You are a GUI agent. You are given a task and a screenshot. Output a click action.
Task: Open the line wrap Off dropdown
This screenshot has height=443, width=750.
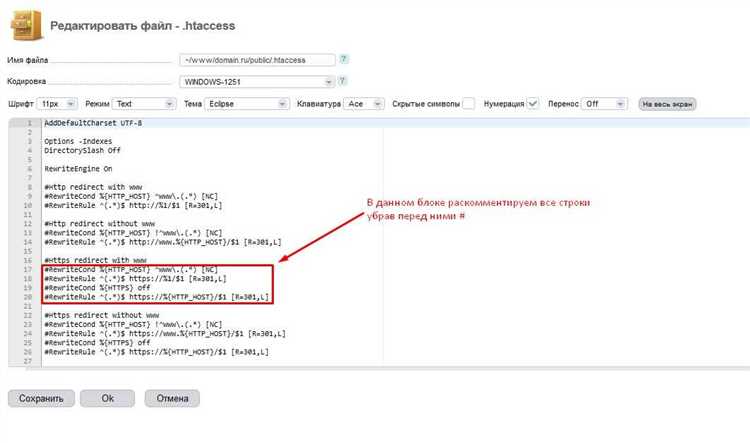pos(604,104)
